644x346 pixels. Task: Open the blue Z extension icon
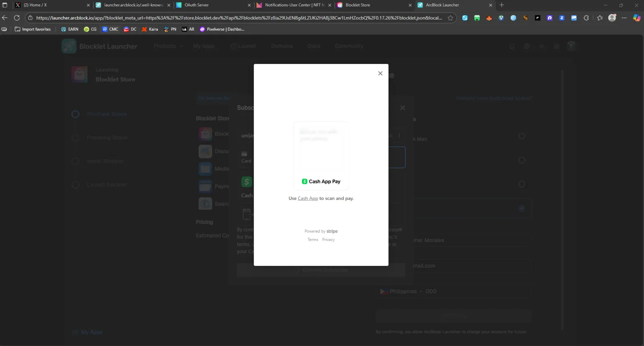[x=562, y=18]
